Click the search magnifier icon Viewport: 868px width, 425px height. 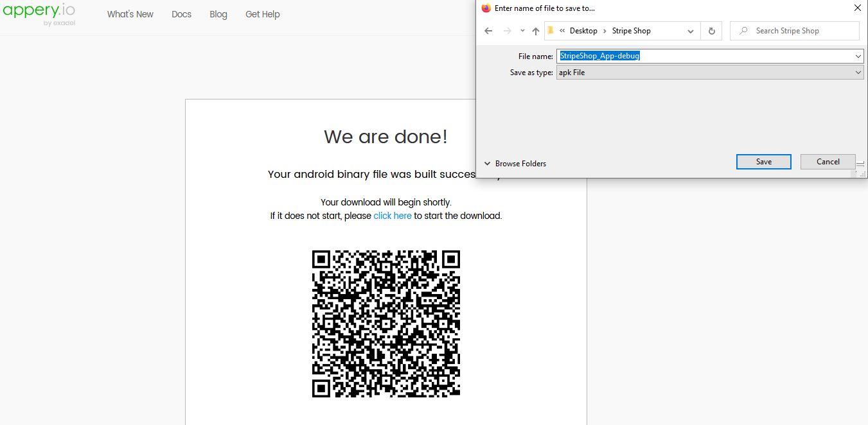[743, 31]
